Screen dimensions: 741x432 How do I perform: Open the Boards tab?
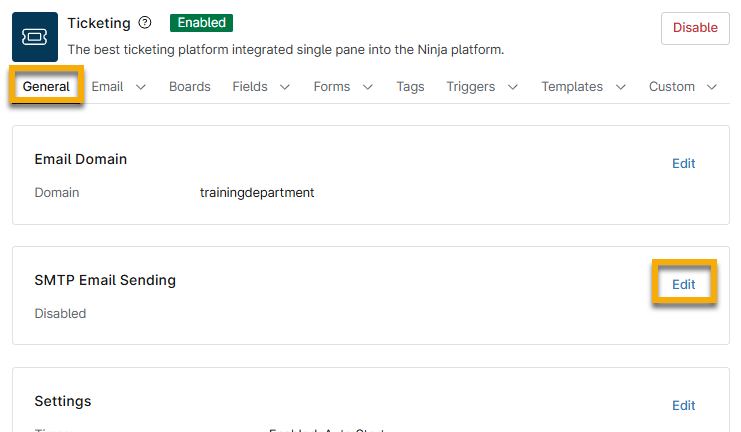coord(189,87)
